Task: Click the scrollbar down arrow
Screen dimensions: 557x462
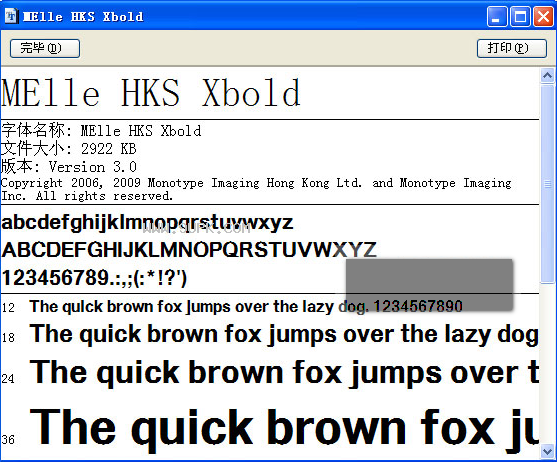Action: coord(547,451)
